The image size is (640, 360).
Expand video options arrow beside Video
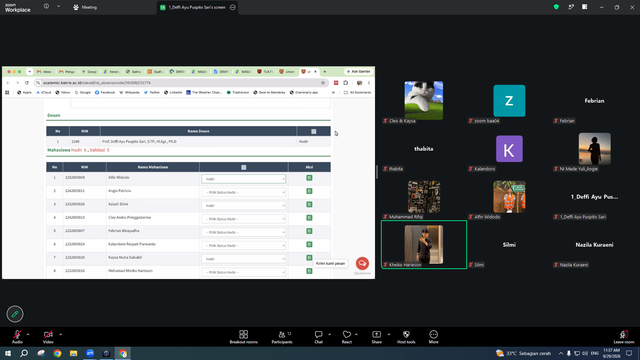coord(60,334)
